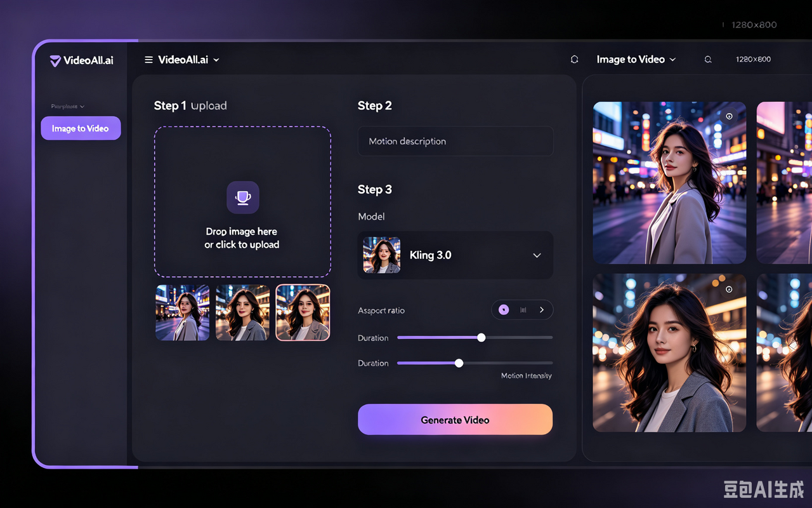The width and height of the screenshot is (812, 508).
Task: Select the middle sample thumbnail under upload
Action: coord(242,312)
